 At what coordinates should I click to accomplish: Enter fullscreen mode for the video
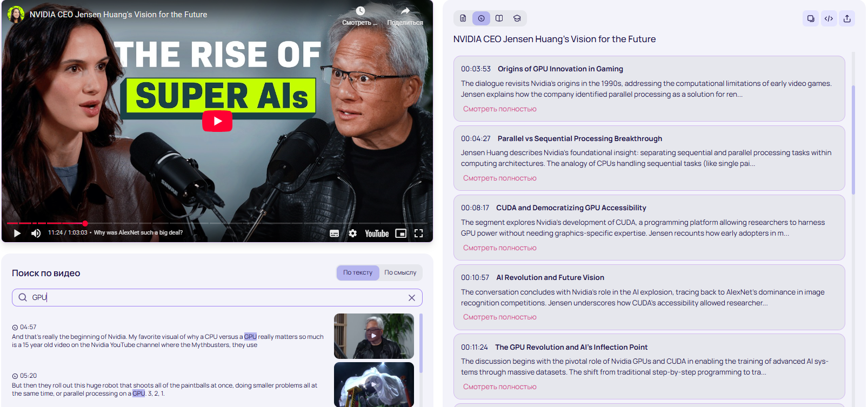(x=418, y=233)
